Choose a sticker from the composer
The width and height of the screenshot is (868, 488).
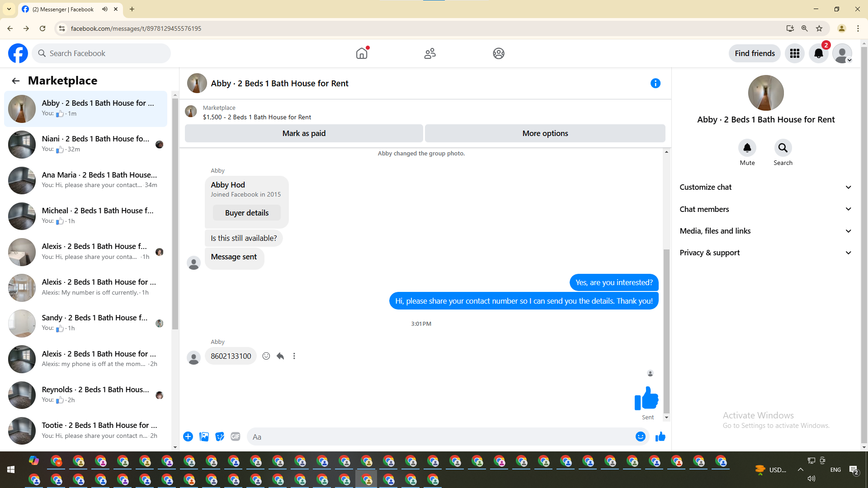coord(220,436)
